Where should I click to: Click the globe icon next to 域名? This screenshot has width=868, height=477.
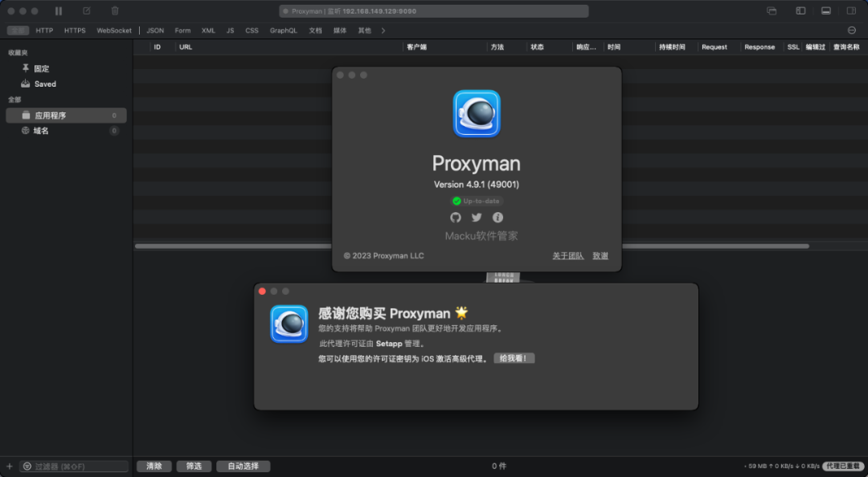[26, 131]
